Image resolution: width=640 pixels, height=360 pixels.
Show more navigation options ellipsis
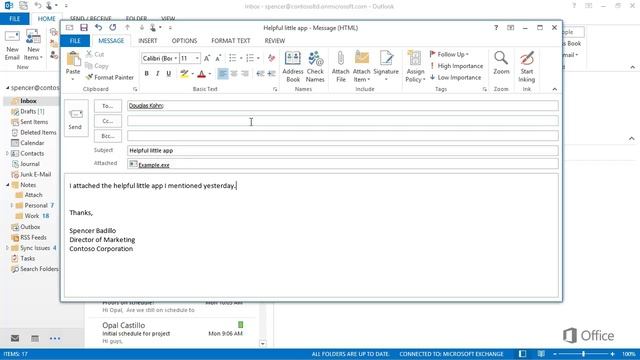(x=55, y=338)
